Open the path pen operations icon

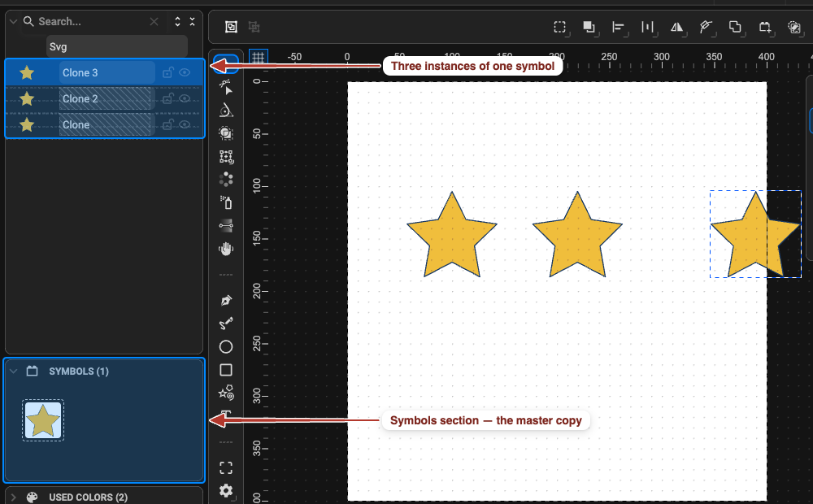tap(706, 27)
